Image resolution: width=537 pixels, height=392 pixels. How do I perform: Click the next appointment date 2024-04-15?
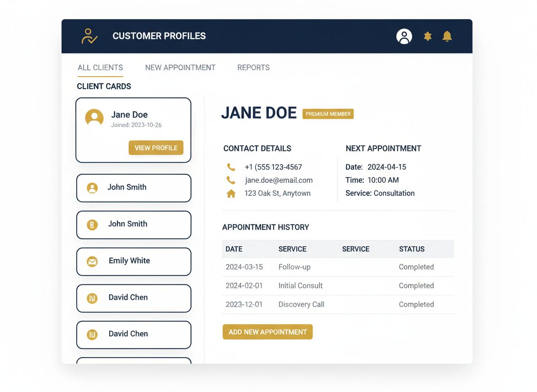(x=387, y=167)
